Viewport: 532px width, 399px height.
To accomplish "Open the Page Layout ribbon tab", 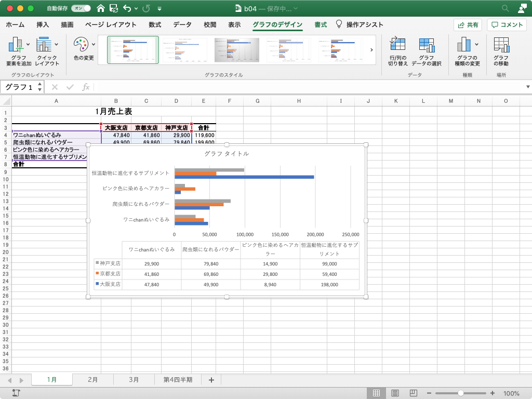I will (111, 24).
